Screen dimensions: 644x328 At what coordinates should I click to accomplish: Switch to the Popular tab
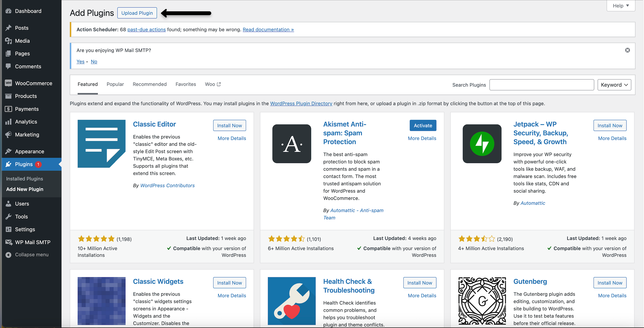(x=115, y=84)
